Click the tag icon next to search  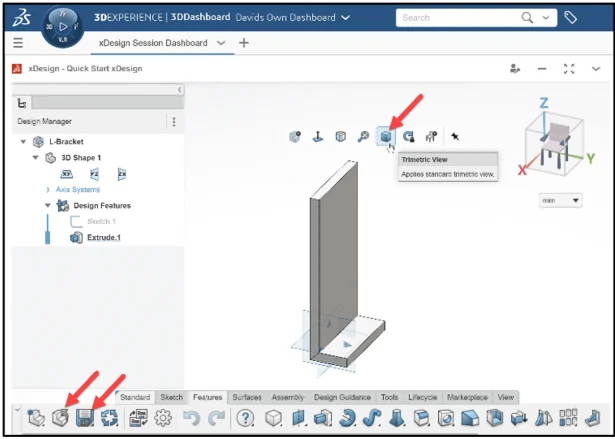(571, 17)
